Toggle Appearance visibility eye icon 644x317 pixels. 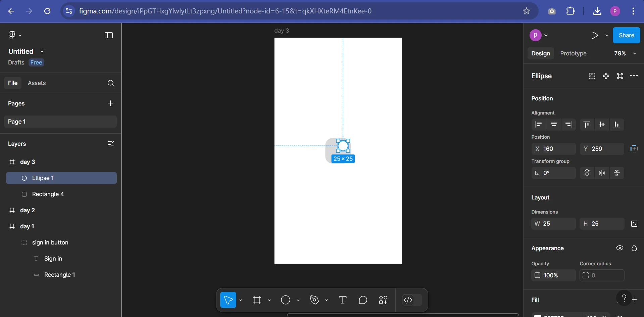pos(620,248)
